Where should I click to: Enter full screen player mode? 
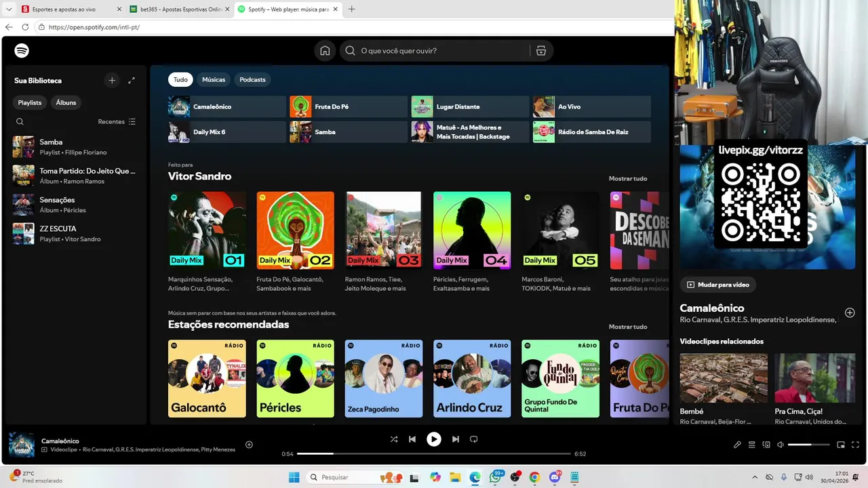coord(855,445)
